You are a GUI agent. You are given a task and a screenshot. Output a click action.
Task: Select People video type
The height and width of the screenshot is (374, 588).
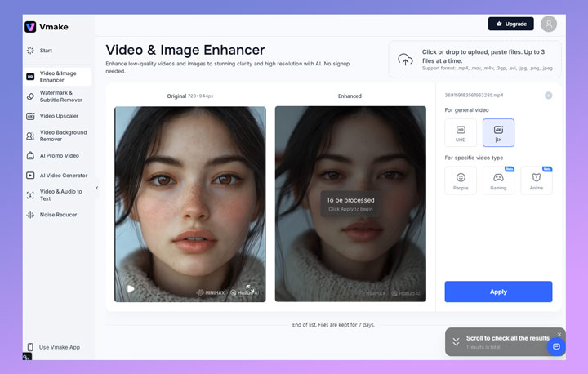pyautogui.click(x=461, y=180)
